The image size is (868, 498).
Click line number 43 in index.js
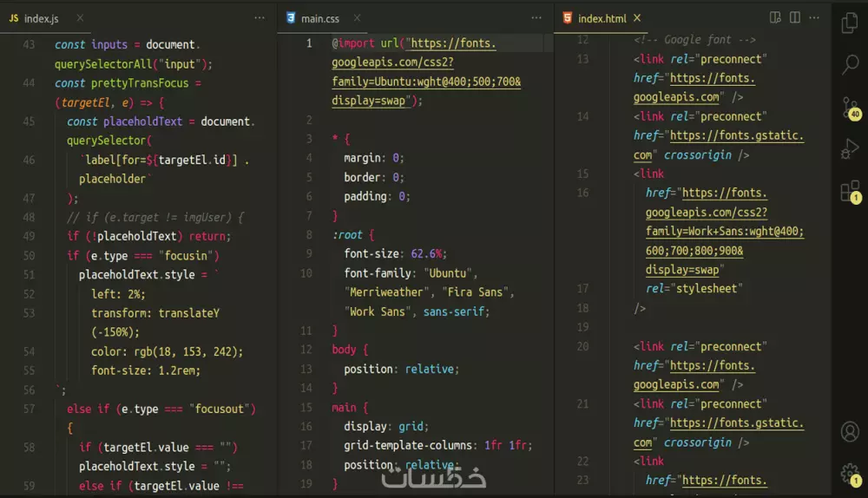click(x=29, y=44)
